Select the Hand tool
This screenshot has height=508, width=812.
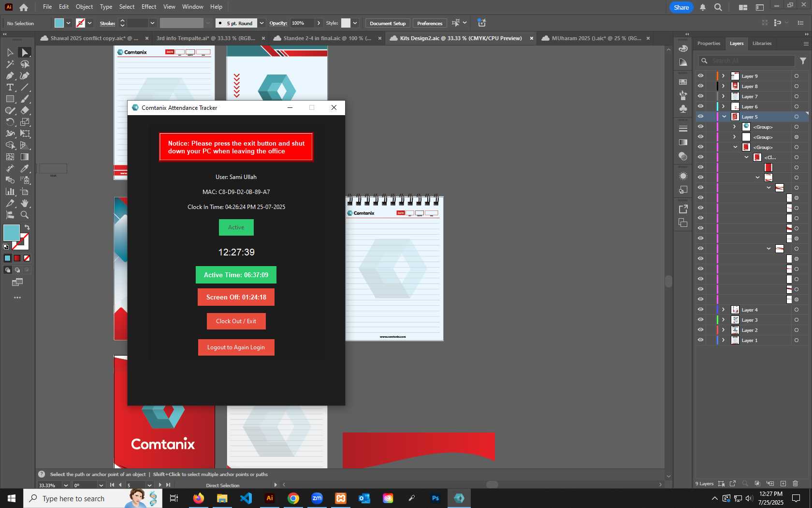pos(25,203)
